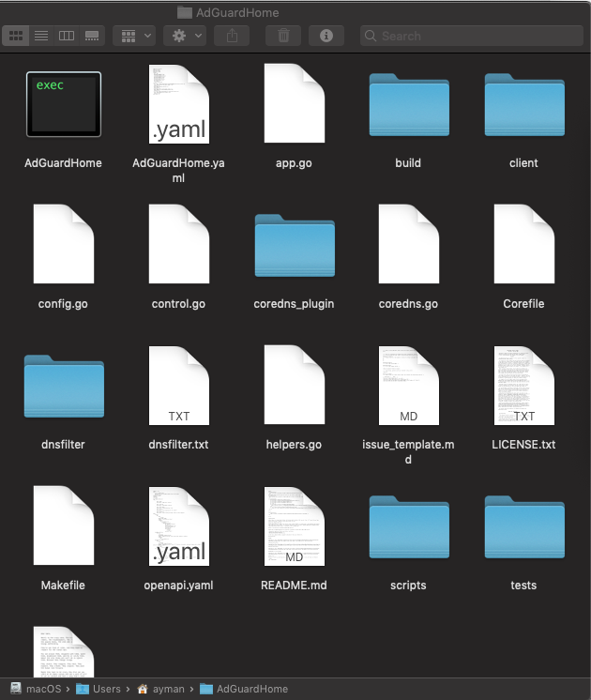Select the AdGuardHome.yaml file icon

point(179,104)
